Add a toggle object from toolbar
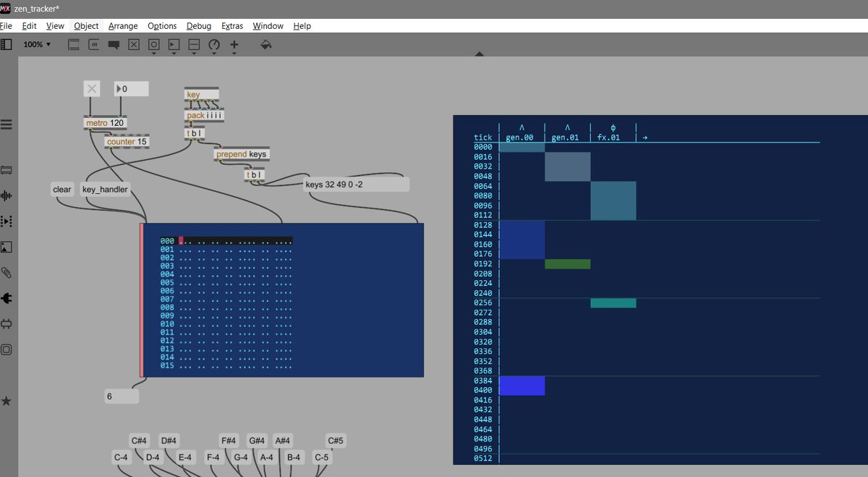 pyautogui.click(x=134, y=44)
